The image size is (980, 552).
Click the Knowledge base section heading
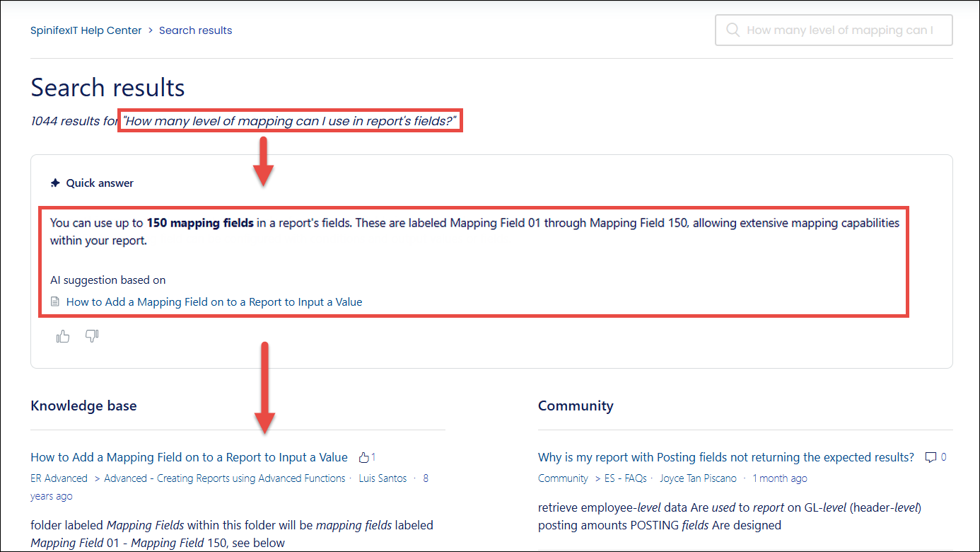click(83, 406)
